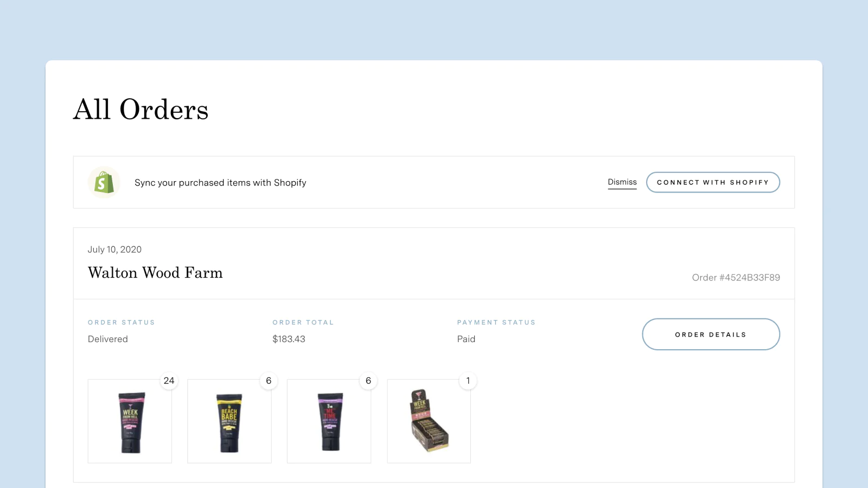Open Order Details for Walton Wood Farm

pos(711,335)
